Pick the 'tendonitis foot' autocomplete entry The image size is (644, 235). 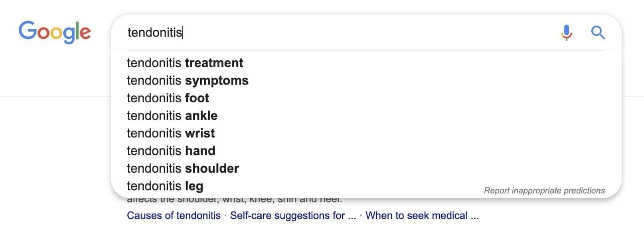click(168, 98)
